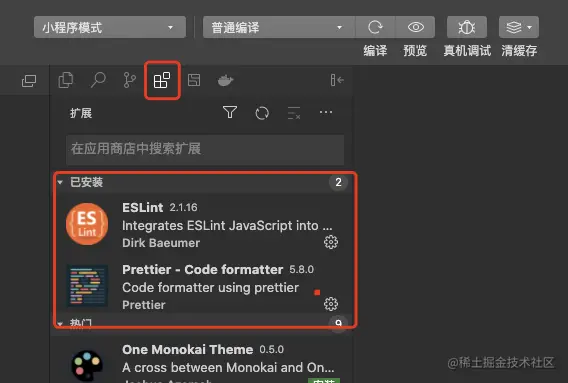
Task: Start real device debugging bug icon
Action: 467,27
